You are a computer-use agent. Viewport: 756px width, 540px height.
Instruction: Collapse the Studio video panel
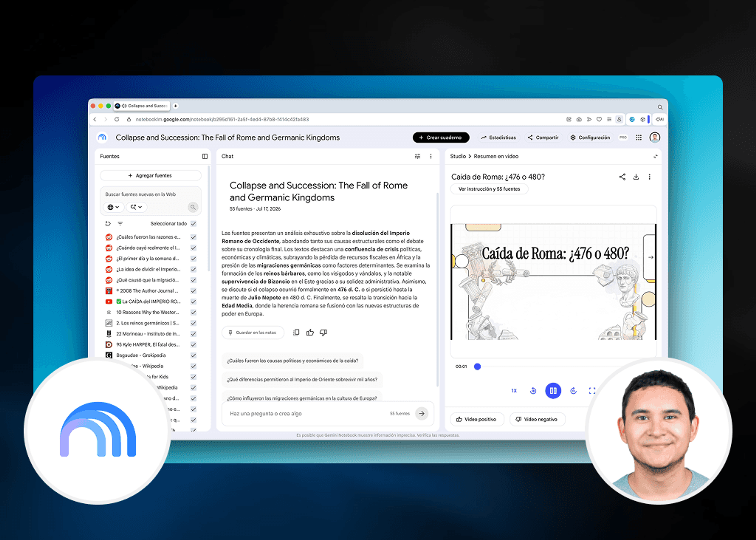[655, 156]
